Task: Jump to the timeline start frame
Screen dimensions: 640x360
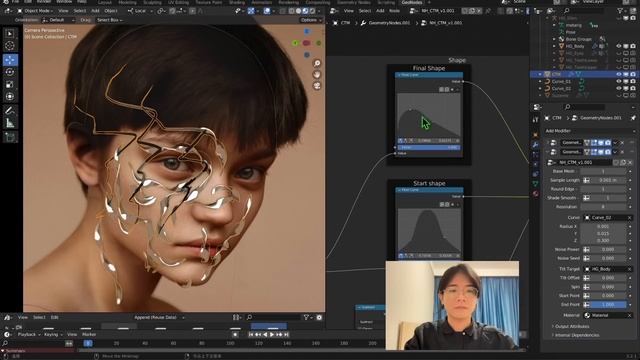Action: [x=251, y=334]
